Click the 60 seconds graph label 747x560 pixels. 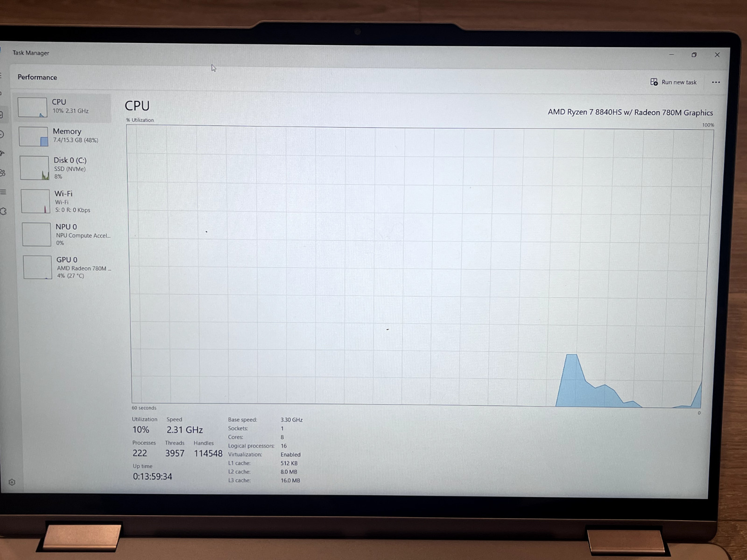point(144,408)
